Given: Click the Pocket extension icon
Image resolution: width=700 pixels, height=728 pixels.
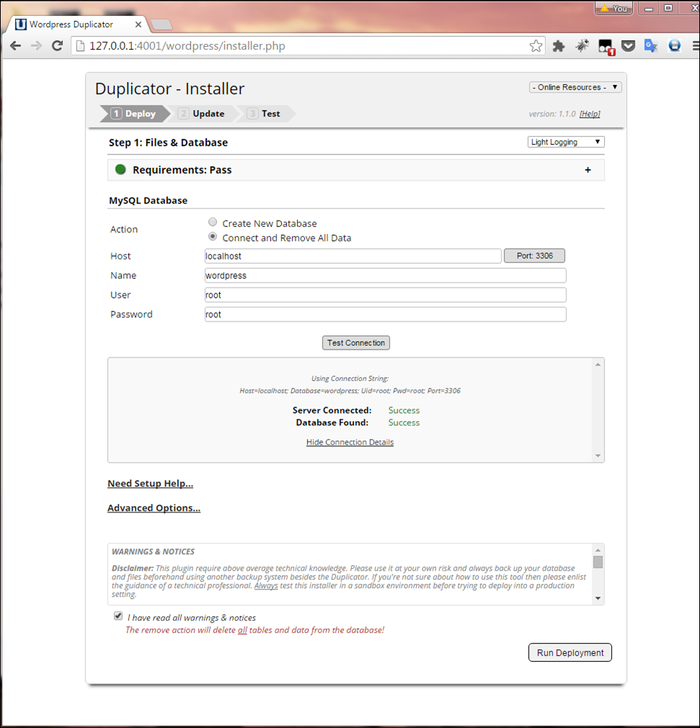Looking at the screenshot, I should [628, 45].
